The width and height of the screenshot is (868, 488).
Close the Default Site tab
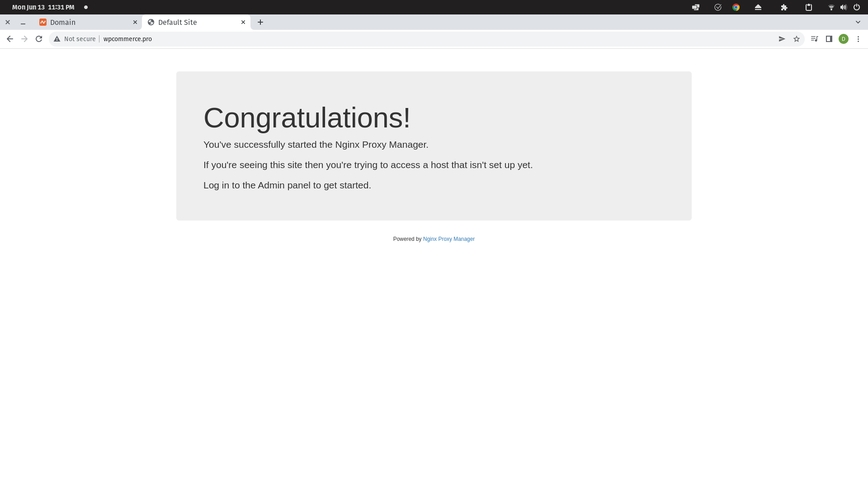pos(243,22)
